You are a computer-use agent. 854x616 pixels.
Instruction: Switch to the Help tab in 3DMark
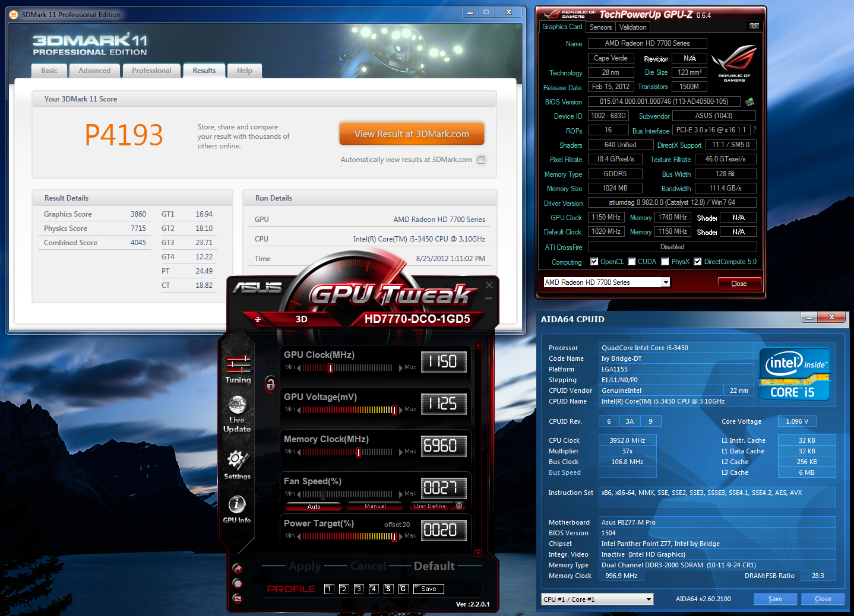[245, 71]
